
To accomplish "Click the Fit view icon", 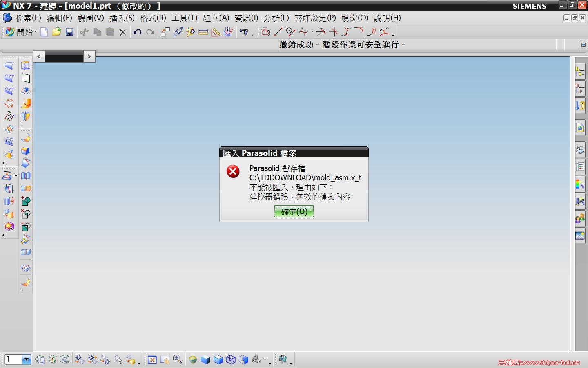I will (152, 359).
